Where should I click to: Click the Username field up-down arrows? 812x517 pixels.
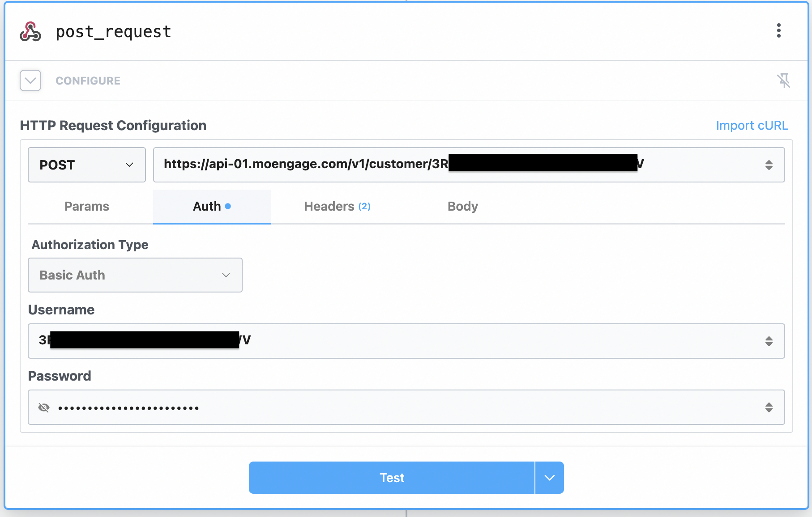tap(769, 341)
